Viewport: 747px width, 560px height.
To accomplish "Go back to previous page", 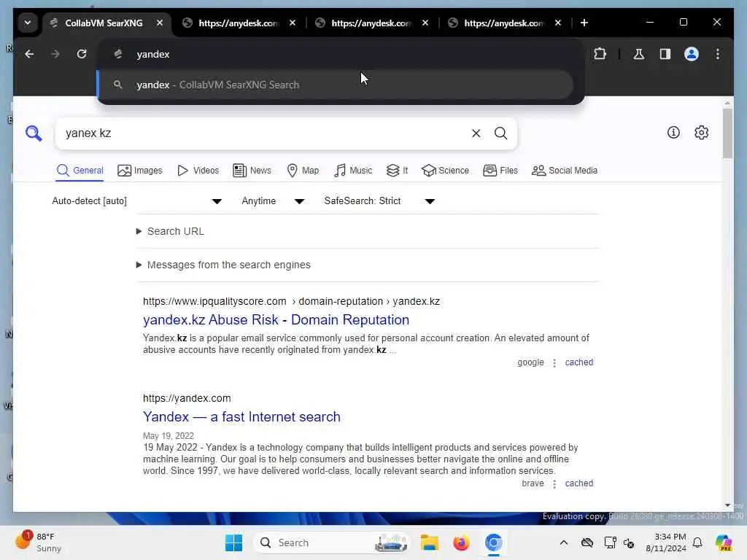I will click(29, 54).
